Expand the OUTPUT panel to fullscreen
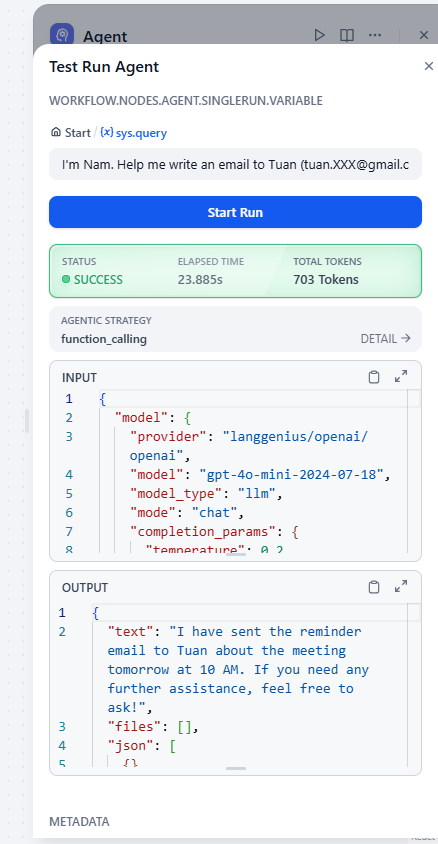 401,587
